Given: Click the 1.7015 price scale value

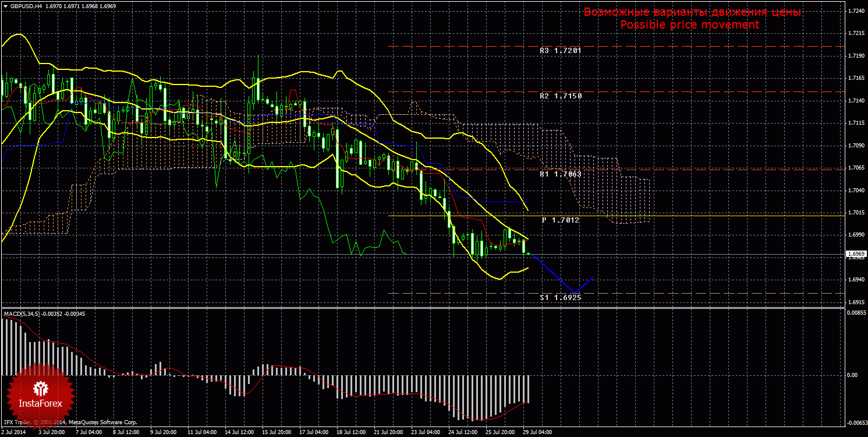Looking at the screenshot, I should click(x=856, y=213).
